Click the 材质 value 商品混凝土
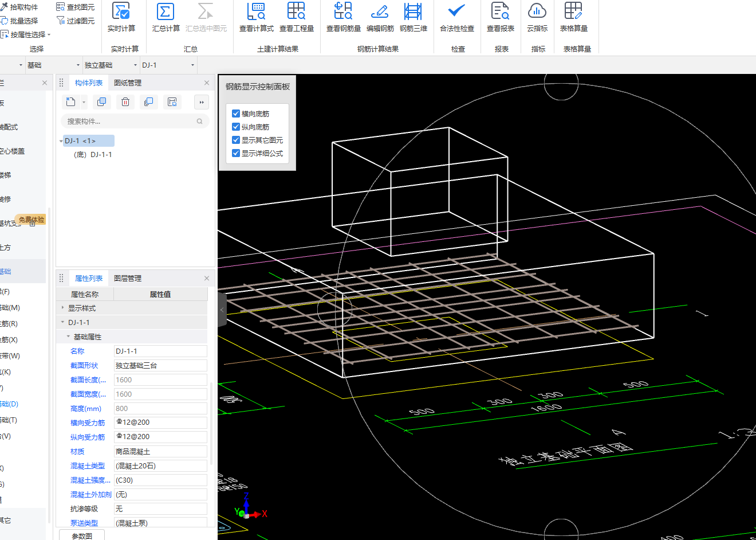 pos(160,451)
